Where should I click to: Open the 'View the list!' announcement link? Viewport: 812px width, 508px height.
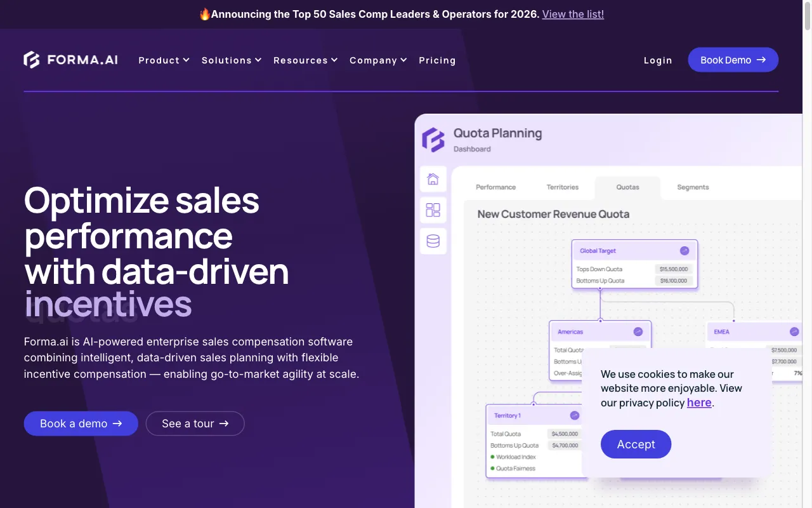[573, 14]
